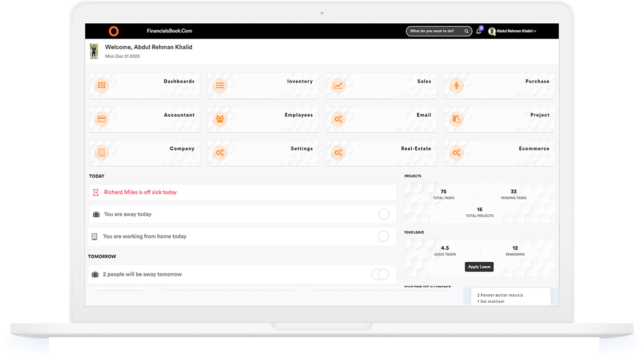Click the 16 Total Projects stat
Screen dimensions: 644x360
coord(480,212)
